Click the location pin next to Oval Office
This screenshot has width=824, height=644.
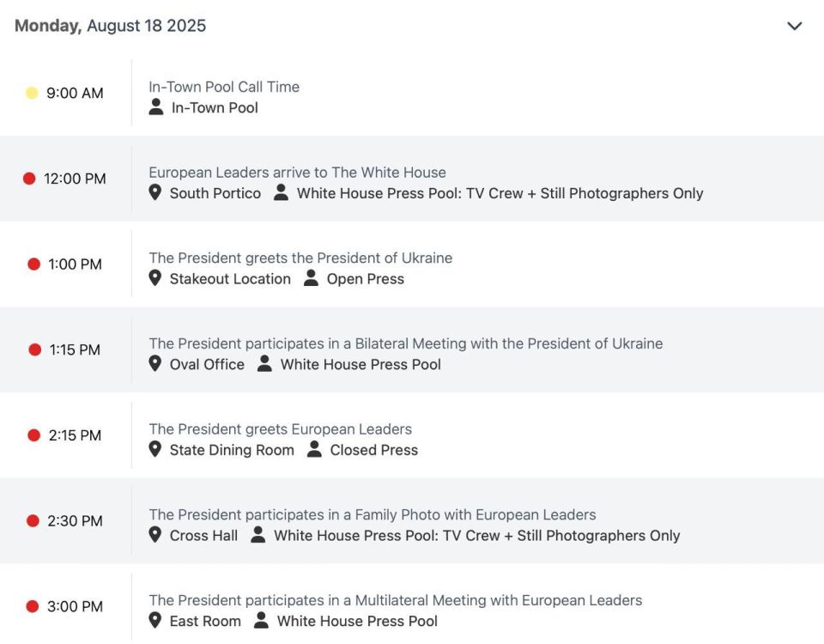(154, 364)
